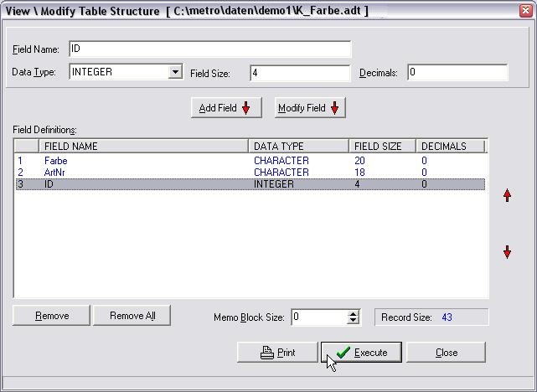Focus the Field Size text box
The height and width of the screenshot is (392, 537).
pos(299,73)
